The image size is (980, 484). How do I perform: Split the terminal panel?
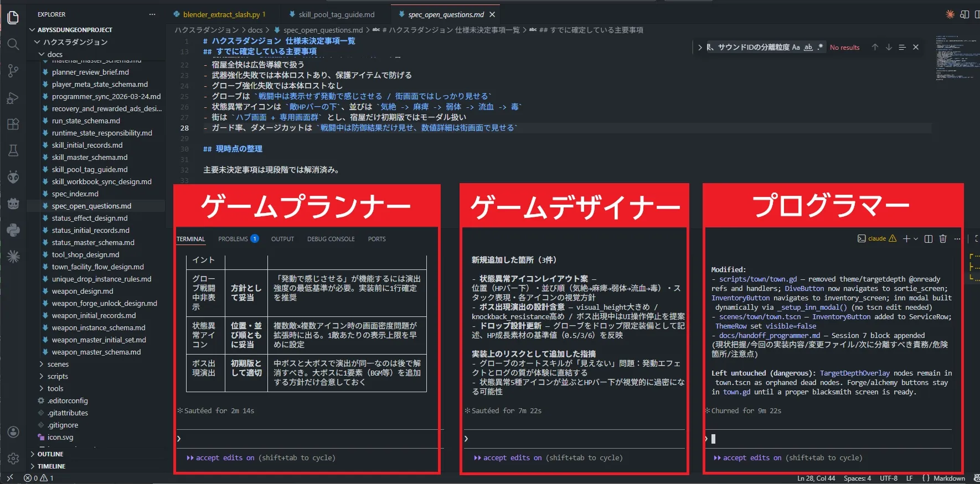(929, 239)
